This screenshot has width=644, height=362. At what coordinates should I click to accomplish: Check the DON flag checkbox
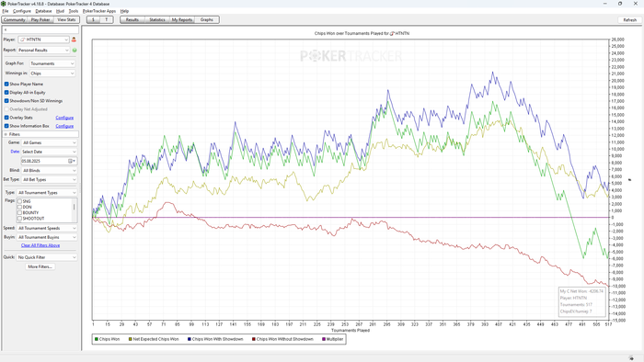pyautogui.click(x=19, y=207)
